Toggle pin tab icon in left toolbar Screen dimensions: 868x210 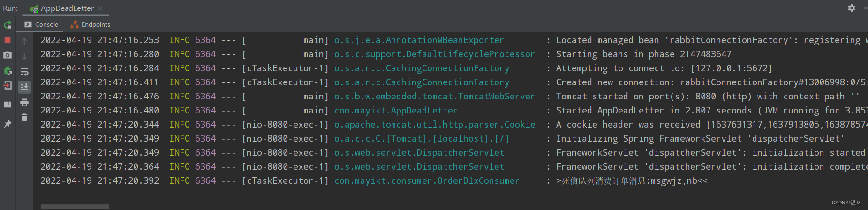(x=8, y=124)
